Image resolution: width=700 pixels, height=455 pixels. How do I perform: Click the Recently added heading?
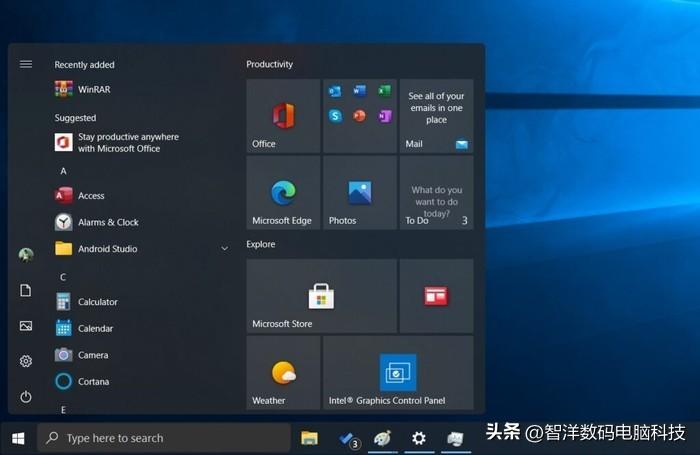84,65
